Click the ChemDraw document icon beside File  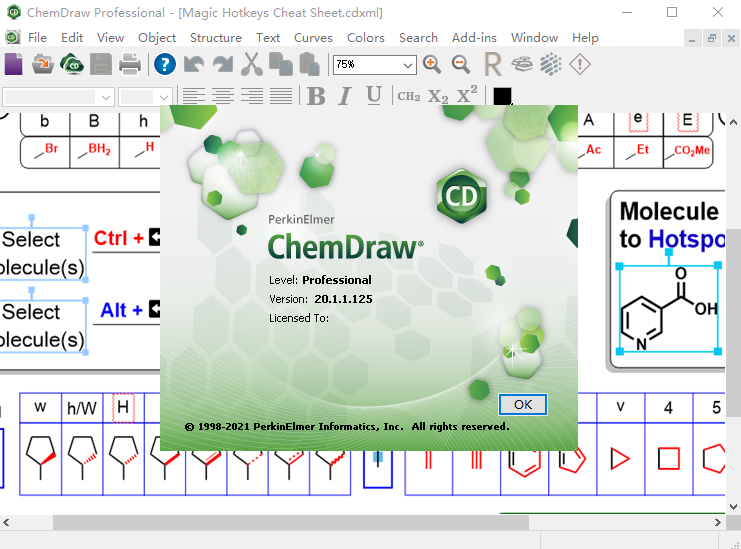(x=13, y=37)
